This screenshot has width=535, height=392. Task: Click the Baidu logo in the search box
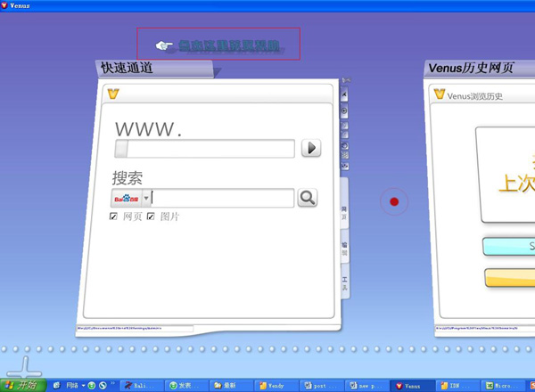[x=126, y=198]
